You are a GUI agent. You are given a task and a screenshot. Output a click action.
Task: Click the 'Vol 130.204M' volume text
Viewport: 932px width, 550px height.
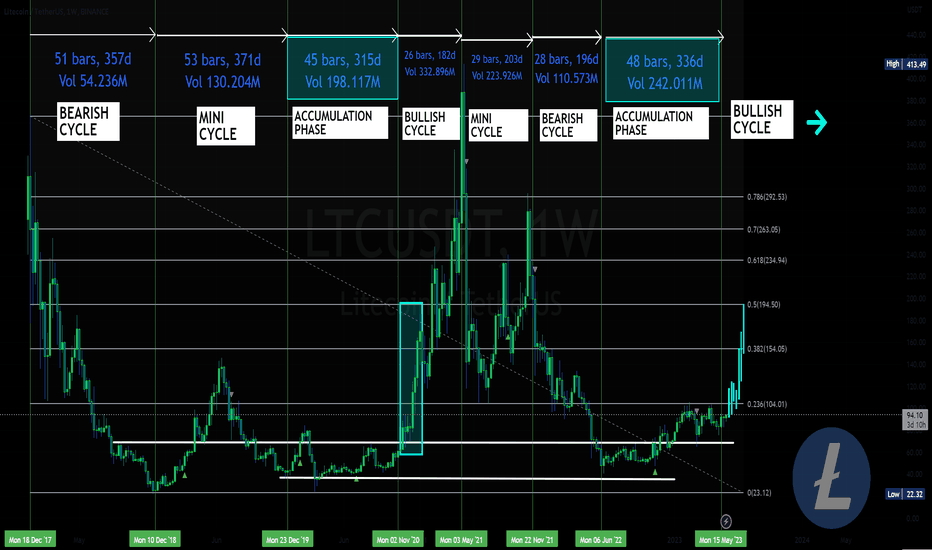click(222, 82)
